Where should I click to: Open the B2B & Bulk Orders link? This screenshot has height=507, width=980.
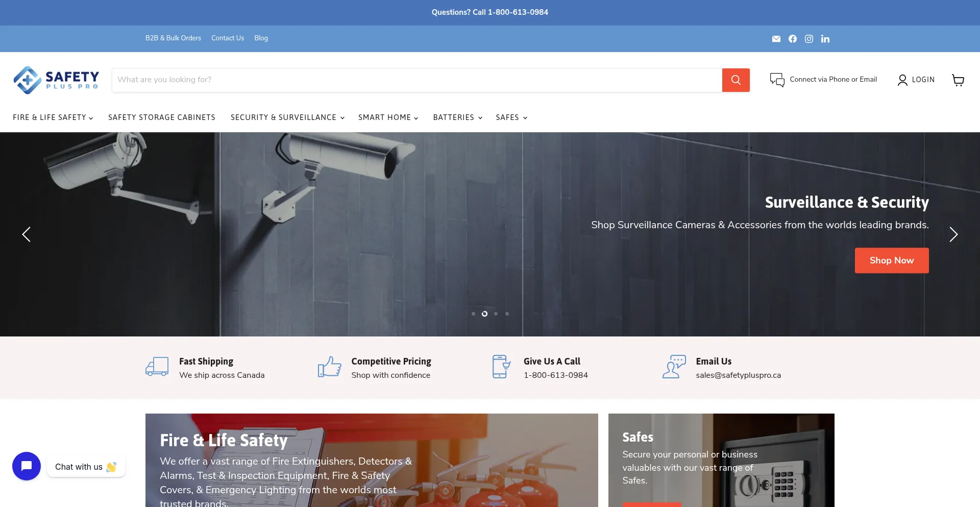[173, 38]
